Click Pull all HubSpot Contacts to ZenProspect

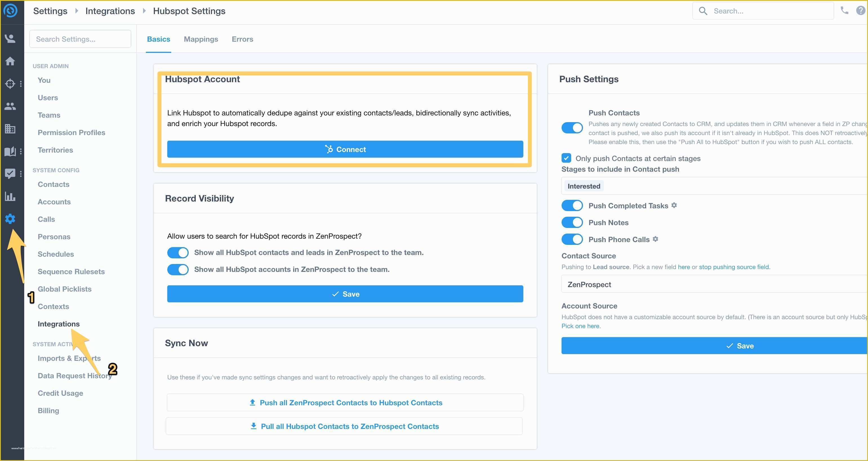click(345, 427)
